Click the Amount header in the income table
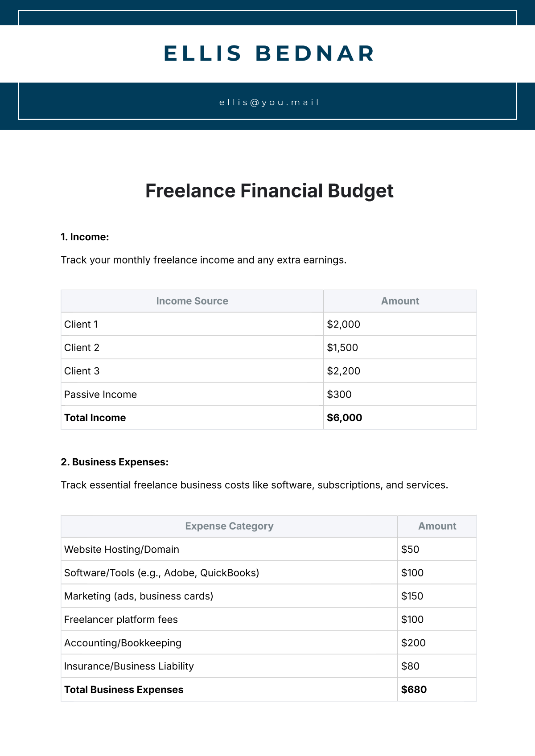This screenshot has width=535, height=756. 400,301
